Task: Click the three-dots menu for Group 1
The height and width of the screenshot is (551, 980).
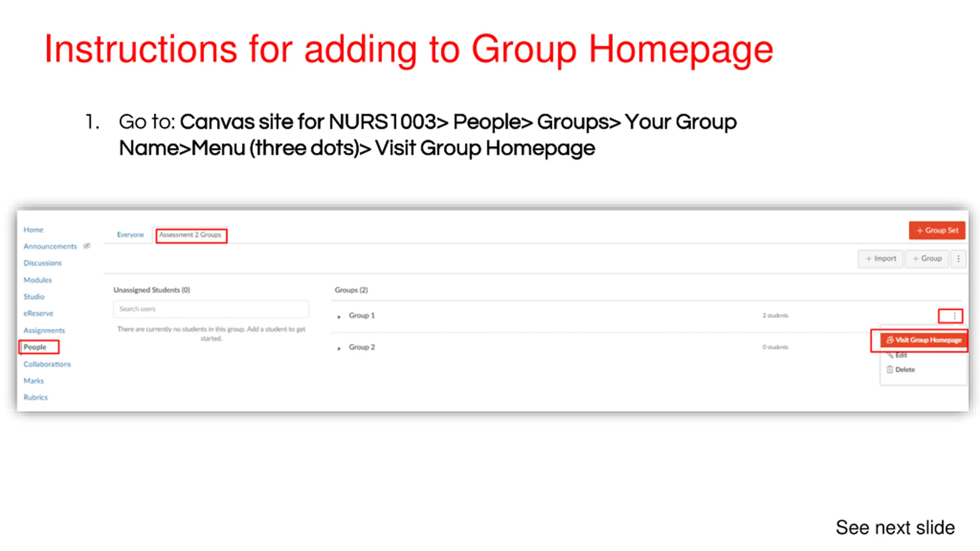Action: tap(954, 316)
